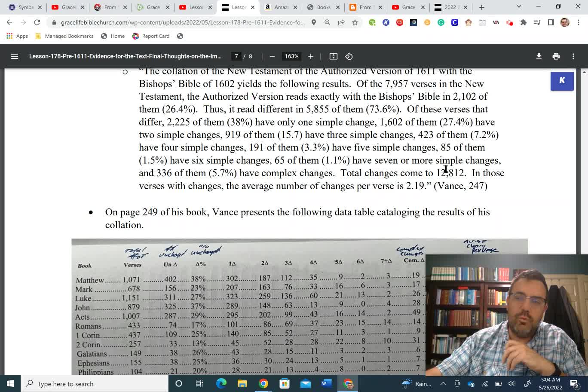Open the PDF sidebar menu icon
Screen dimensions: 588x392
15,56
